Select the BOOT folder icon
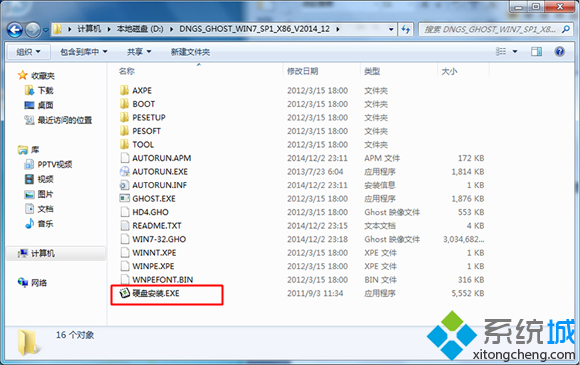 pyautogui.click(x=125, y=104)
